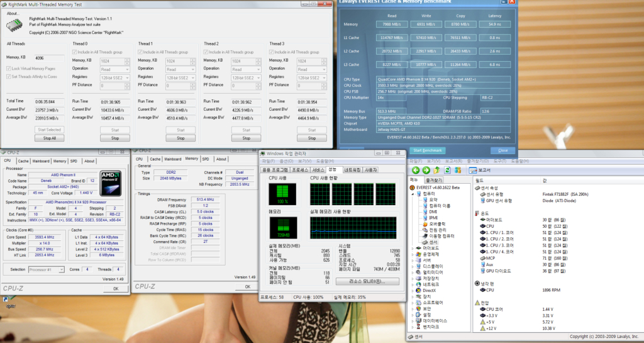Viewport: 644px width, 343px height.
Task: Expand the 저장장치 node in EVEREST tree
Action: pos(414,279)
